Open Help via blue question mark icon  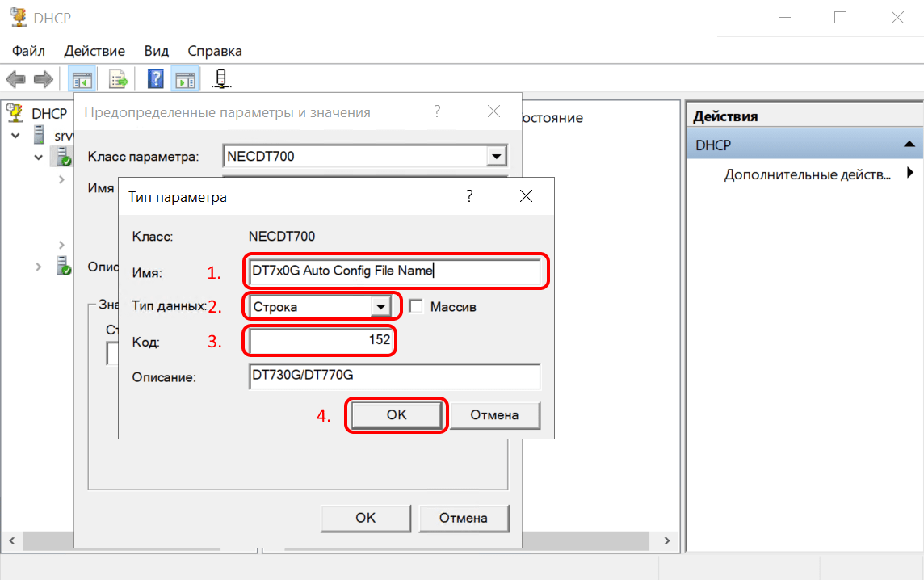(156, 79)
